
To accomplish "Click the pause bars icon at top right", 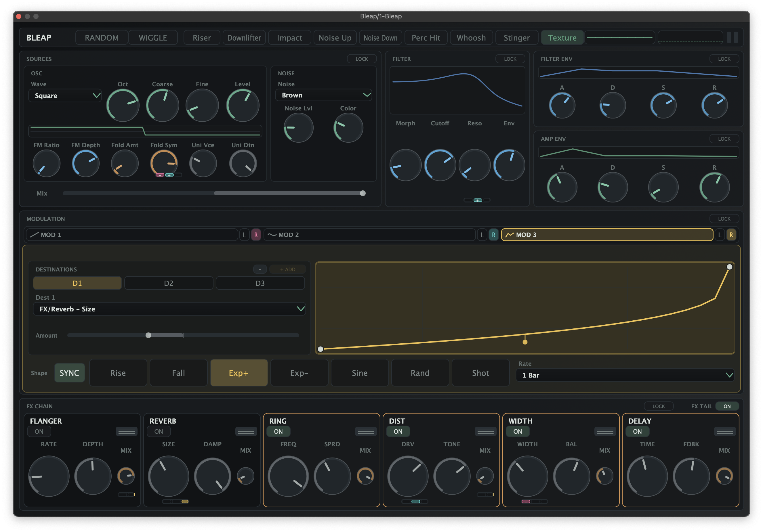I will [733, 37].
